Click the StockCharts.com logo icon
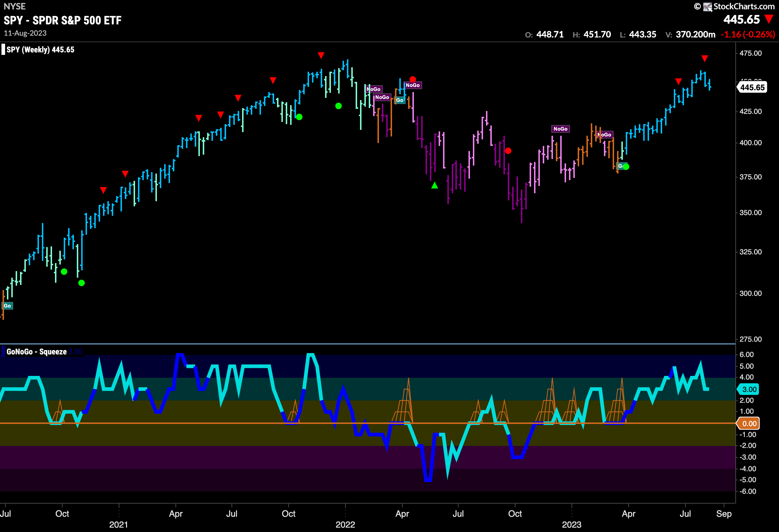779x532 pixels. [708, 7]
